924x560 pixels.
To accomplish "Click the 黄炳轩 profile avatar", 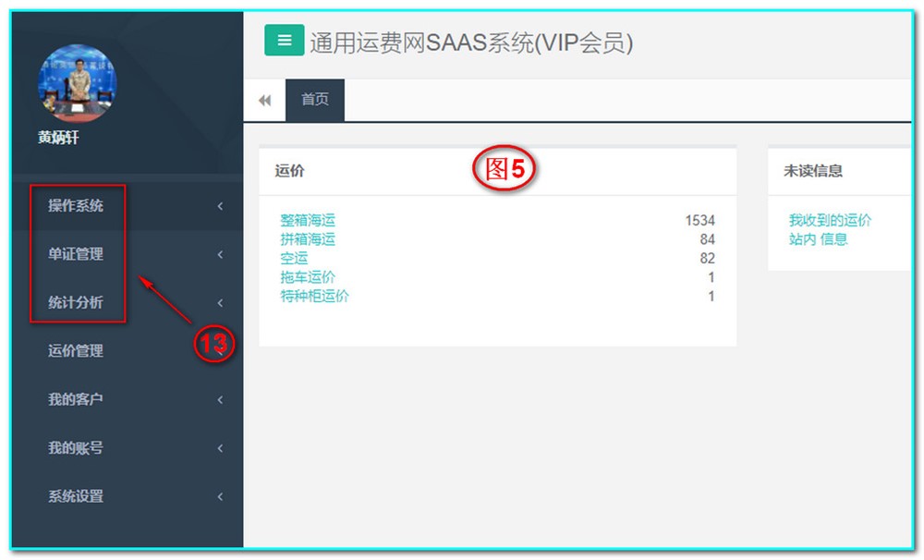I will [77, 82].
